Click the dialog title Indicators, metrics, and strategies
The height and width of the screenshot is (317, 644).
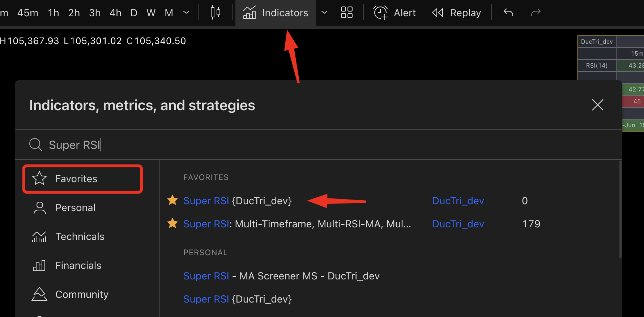142,105
